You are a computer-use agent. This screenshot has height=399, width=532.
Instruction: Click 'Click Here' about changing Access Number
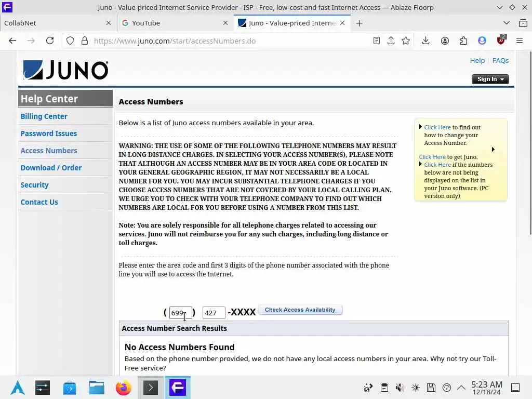[x=437, y=127]
